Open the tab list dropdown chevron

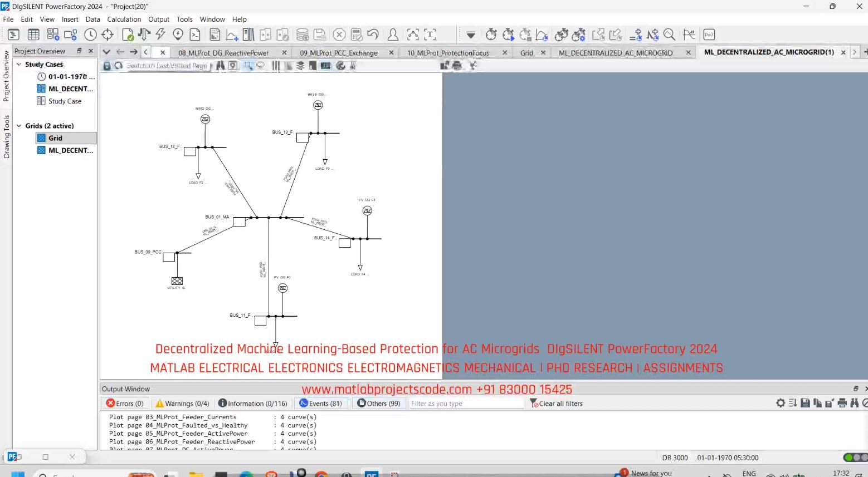(x=106, y=52)
